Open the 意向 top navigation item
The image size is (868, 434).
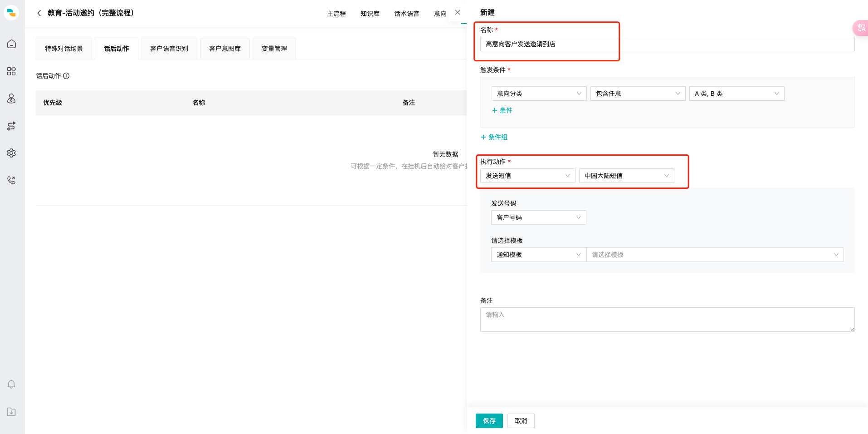tap(440, 14)
